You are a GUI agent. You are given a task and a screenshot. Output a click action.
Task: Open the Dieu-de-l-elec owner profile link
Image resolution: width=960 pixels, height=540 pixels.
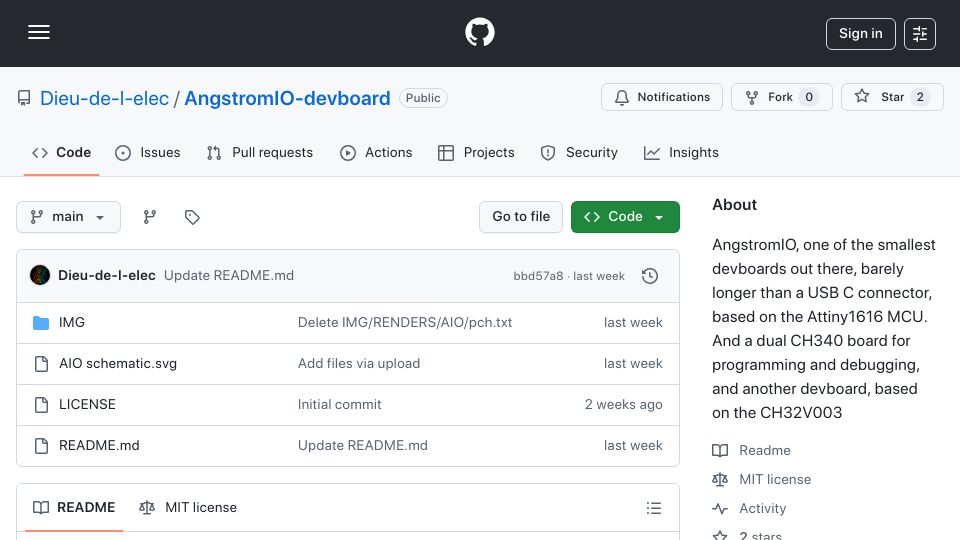[104, 99]
